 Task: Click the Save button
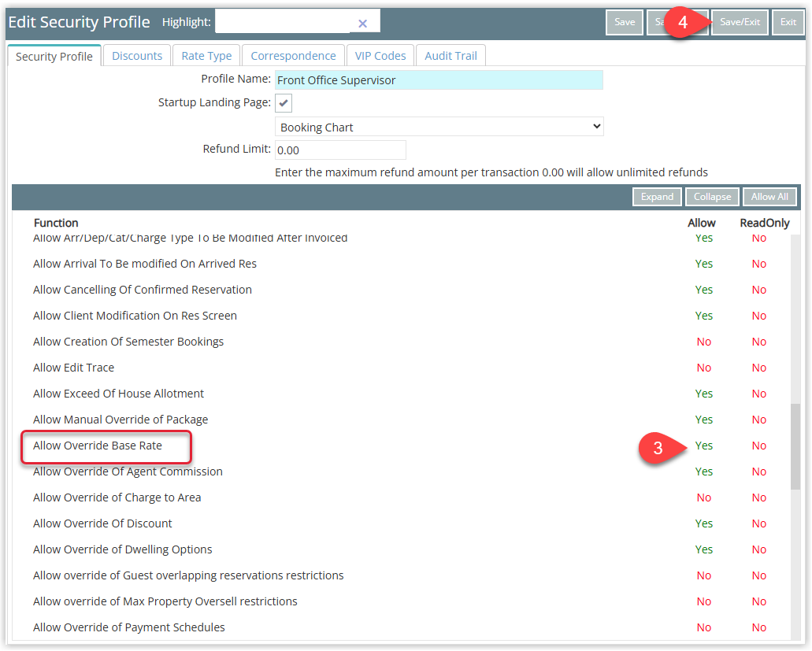pyautogui.click(x=625, y=22)
